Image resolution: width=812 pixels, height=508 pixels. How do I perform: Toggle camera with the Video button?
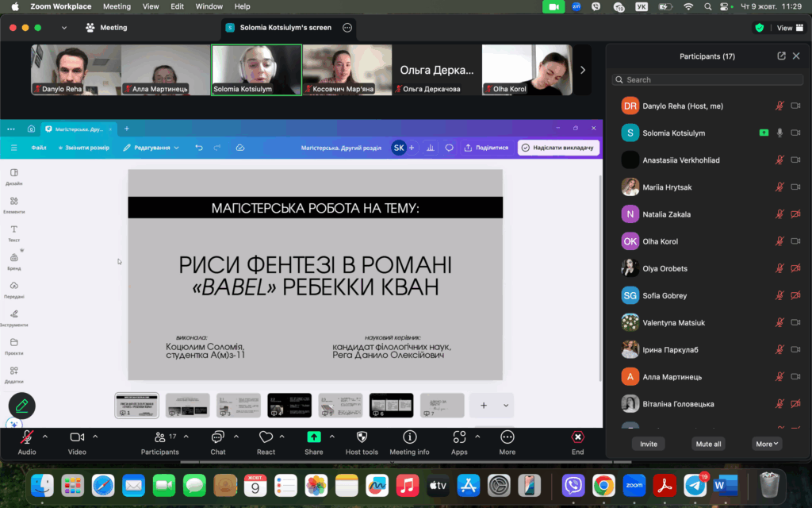77,437
